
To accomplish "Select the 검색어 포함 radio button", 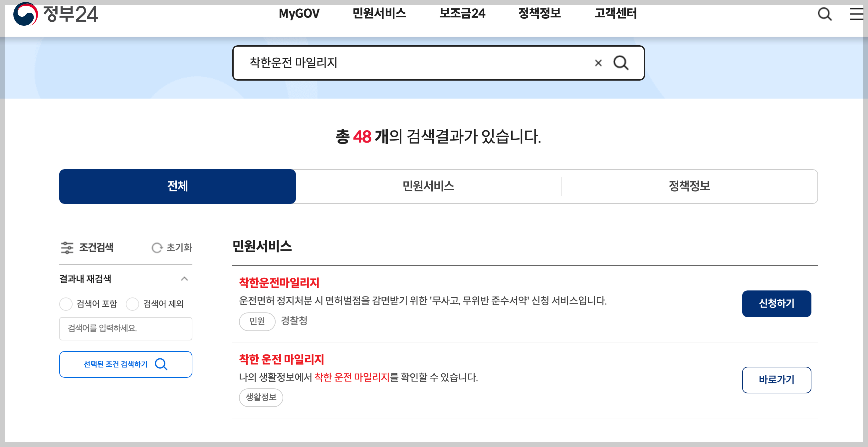I will pyautogui.click(x=66, y=304).
